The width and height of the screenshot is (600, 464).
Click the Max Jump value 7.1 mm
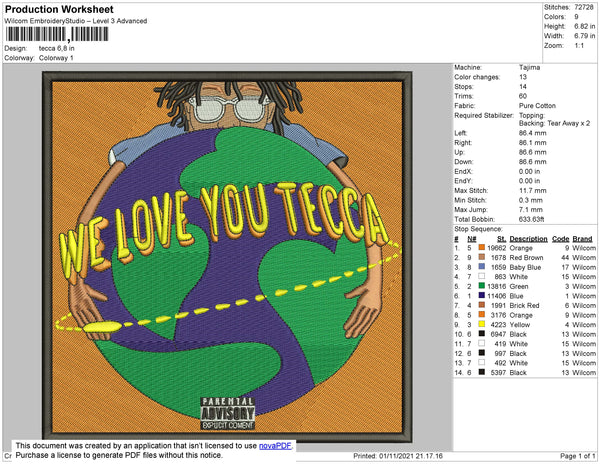(531, 210)
